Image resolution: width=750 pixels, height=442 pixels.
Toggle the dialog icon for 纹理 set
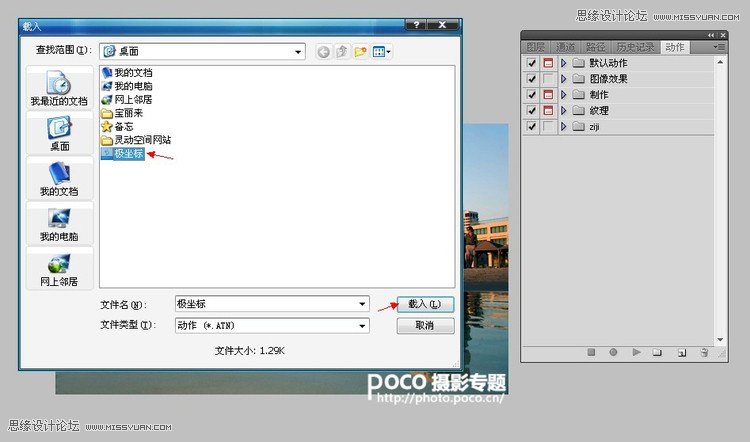tap(548, 110)
